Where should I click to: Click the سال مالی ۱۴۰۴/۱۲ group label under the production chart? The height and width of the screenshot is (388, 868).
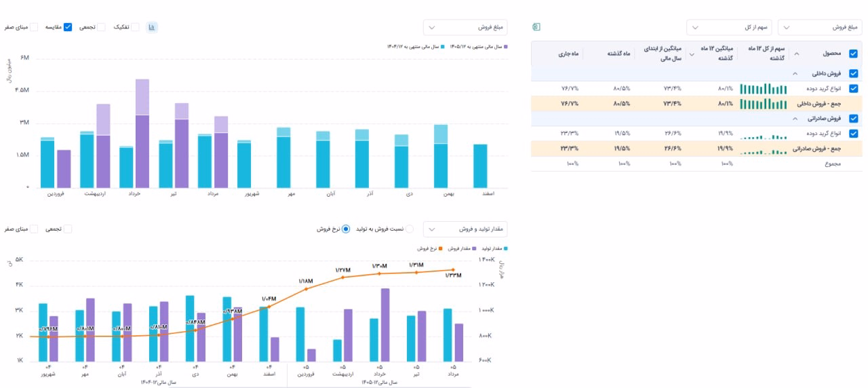(x=159, y=382)
